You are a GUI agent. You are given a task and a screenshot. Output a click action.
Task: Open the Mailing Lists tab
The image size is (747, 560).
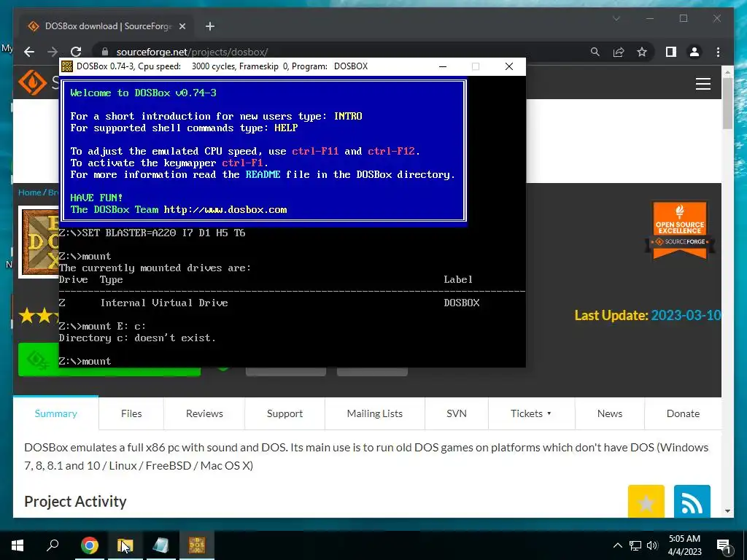tap(375, 413)
